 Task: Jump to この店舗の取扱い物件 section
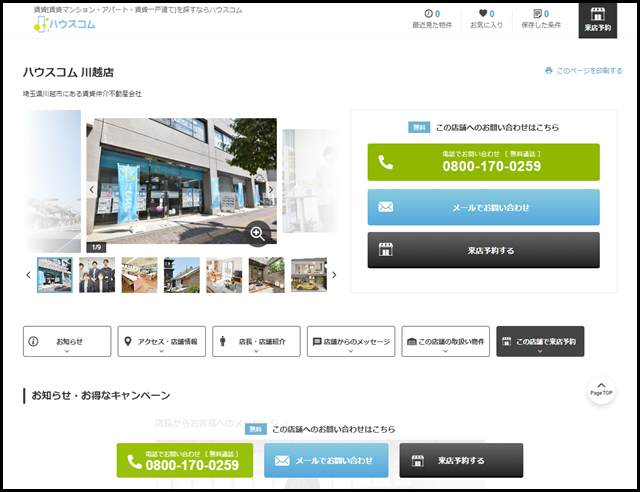coord(446,341)
